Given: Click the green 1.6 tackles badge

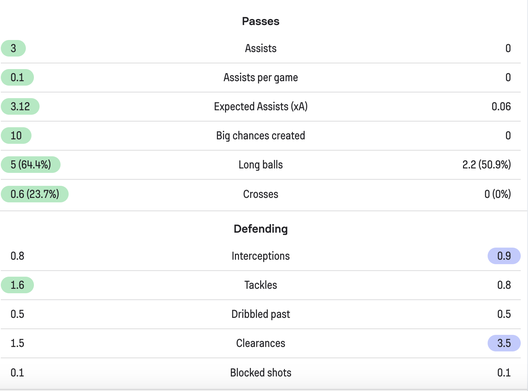Looking at the screenshot, I should tap(17, 285).
